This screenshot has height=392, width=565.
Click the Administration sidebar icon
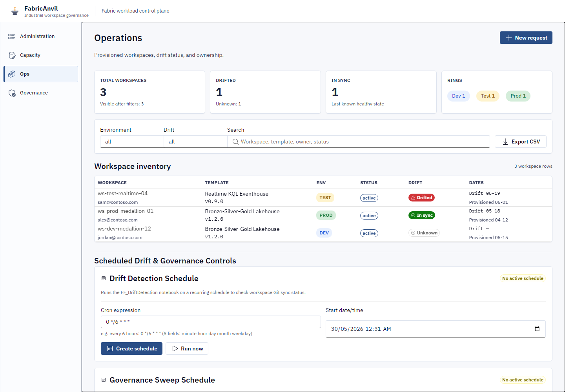click(12, 36)
